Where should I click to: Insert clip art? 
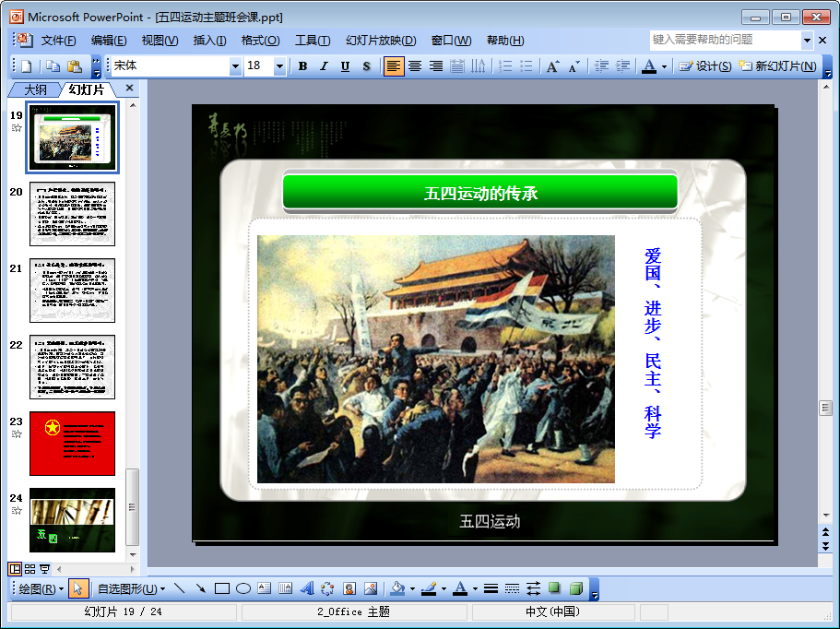pyautogui.click(x=349, y=588)
